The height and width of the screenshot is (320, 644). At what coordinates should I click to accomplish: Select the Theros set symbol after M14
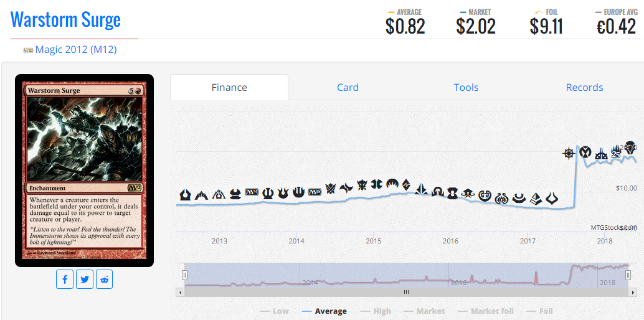click(268, 192)
